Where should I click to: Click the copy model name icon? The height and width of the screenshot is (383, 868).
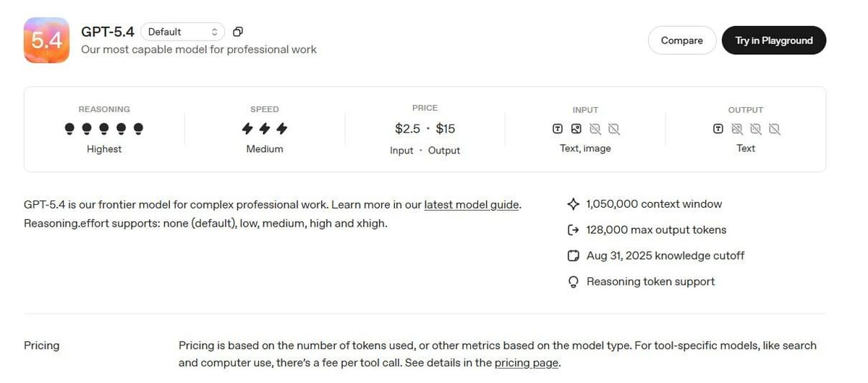coord(237,32)
